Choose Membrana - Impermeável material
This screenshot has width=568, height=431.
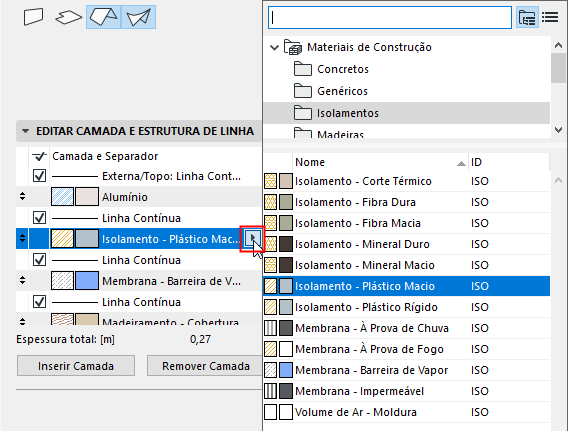point(406,391)
